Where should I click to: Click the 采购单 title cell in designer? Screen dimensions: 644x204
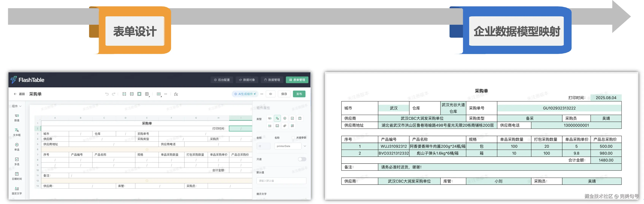pyautogui.click(x=147, y=123)
